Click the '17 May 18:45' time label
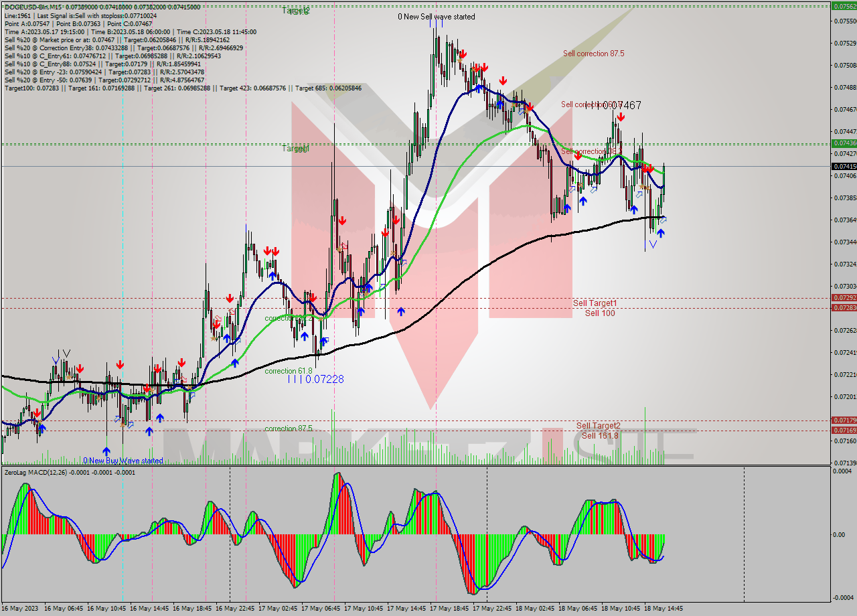 click(x=449, y=609)
